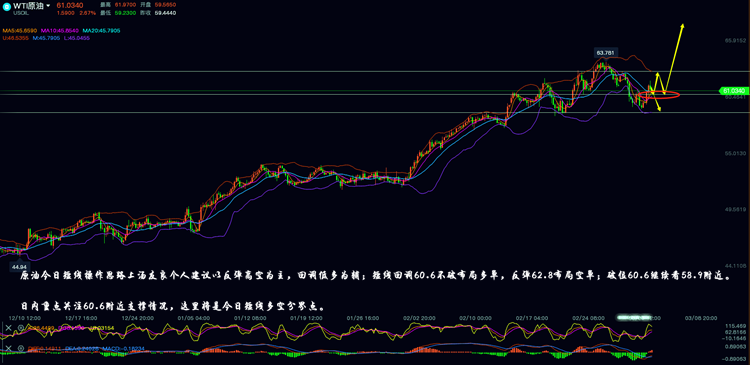Viewport: 750px width, 365px height.
Task: Click the 55.0130 price axis label
Action: (x=735, y=153)
